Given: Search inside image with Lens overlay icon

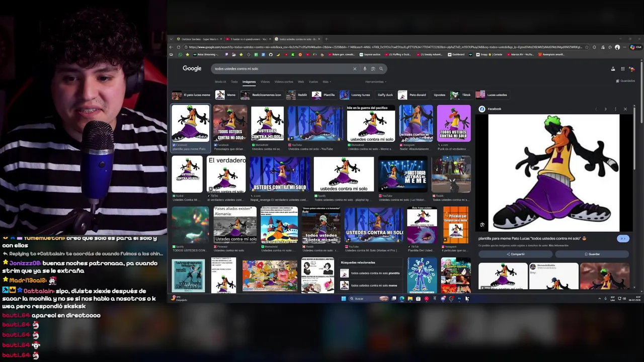Looking at the screenshot, I should (x=482, y=225).
